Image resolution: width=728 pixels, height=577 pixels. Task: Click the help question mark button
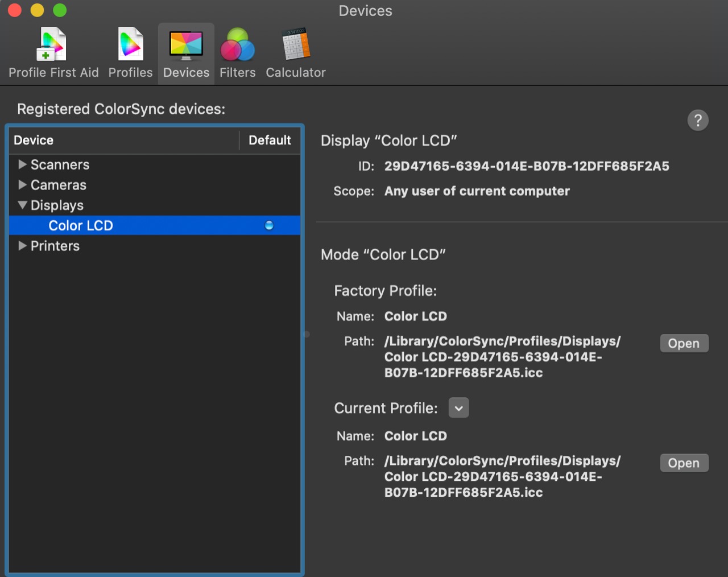point(698,120)
